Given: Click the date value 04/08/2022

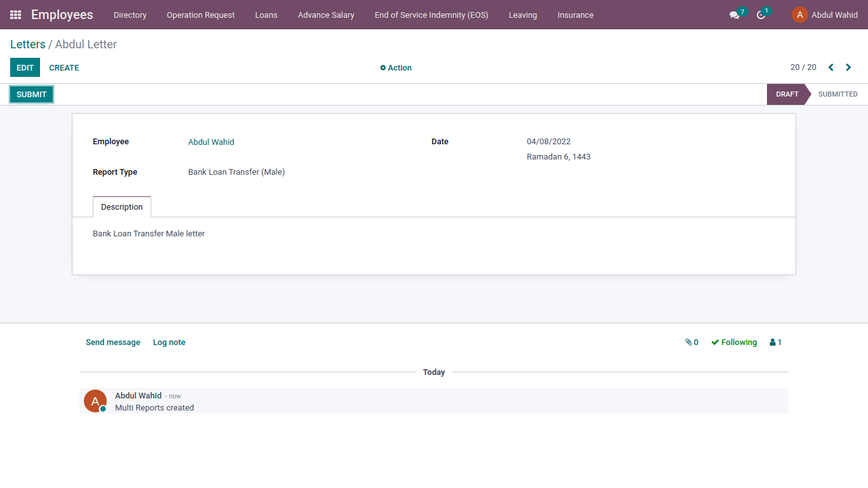Looking at the screenshot, I should click(548, 142).
